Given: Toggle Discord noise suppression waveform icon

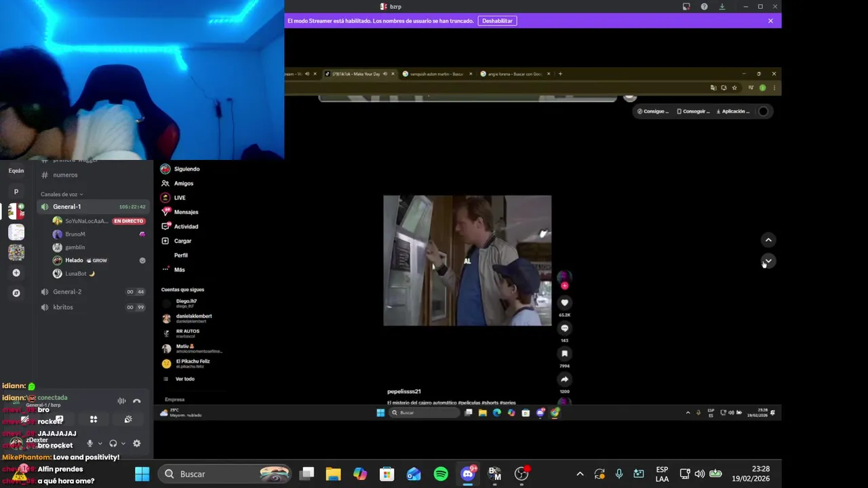Looking at the screenshot, I should click(121, 401).
